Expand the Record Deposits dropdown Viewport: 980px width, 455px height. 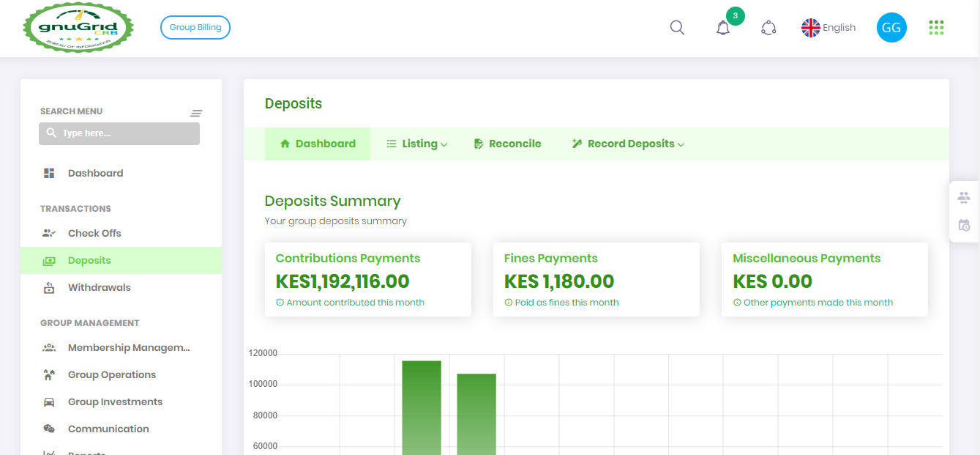tap(628, 144)
